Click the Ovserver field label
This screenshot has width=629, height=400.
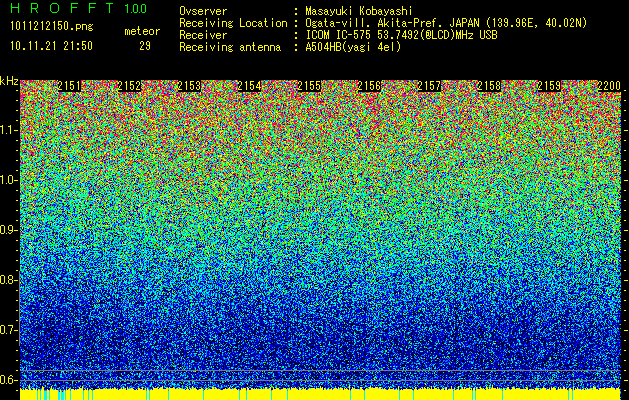click(x=203, y=11)
